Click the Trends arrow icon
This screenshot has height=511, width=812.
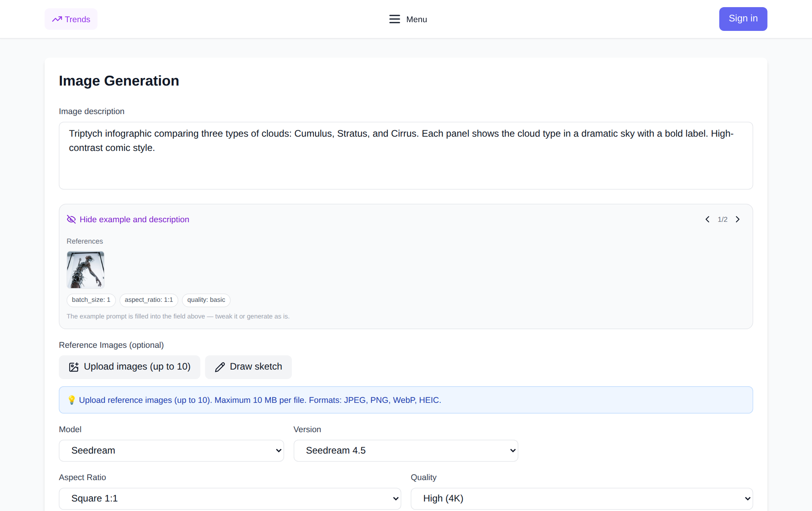(x=57, y=19)
